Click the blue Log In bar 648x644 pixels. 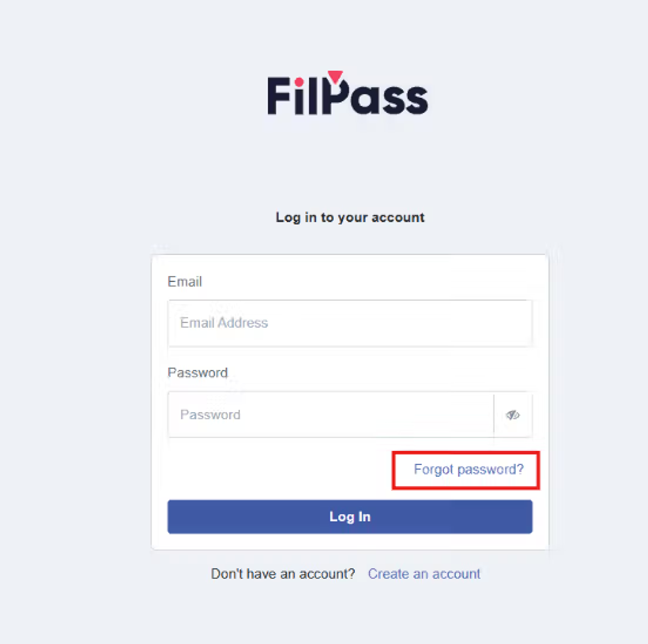349,517
